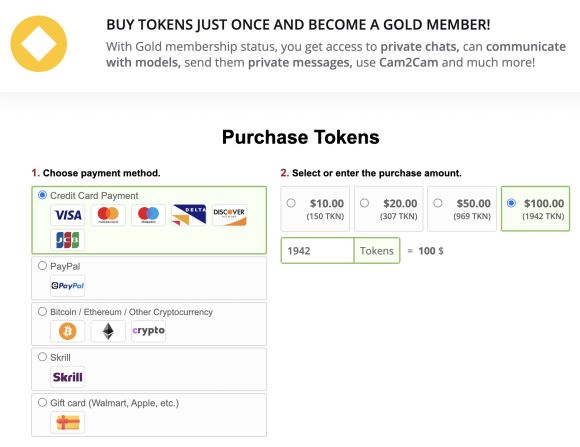
Task: Choose the $10.00 (150 TKN) amount
Action: (315, 209)
